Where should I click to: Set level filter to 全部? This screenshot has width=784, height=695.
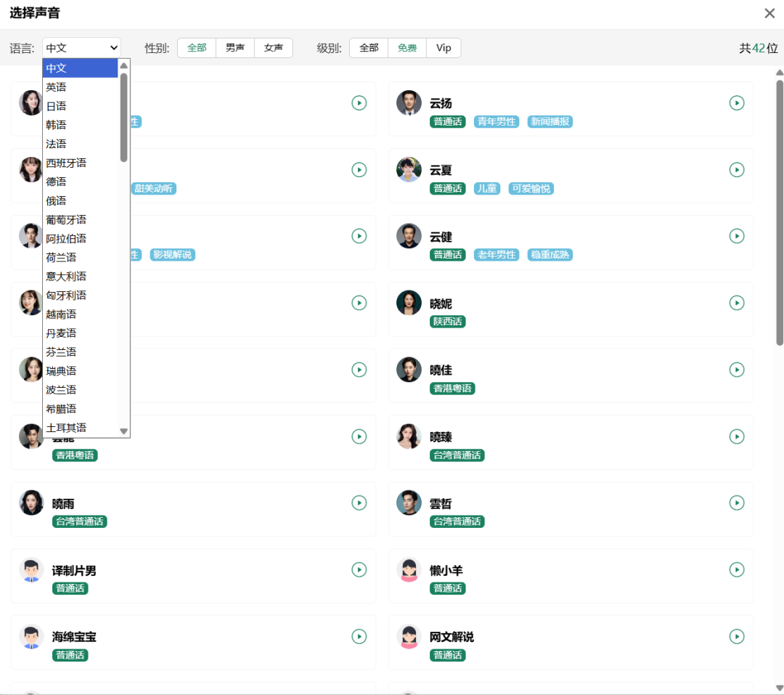(369, 48)
